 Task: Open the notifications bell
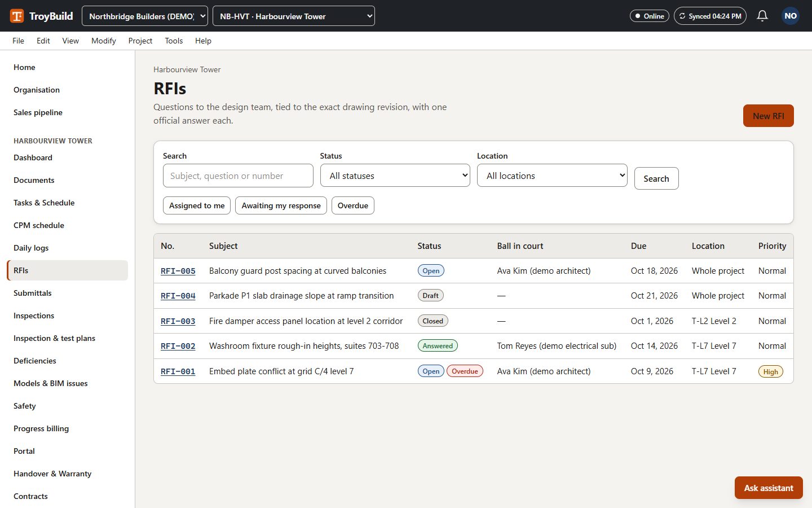tap(762, 16)
